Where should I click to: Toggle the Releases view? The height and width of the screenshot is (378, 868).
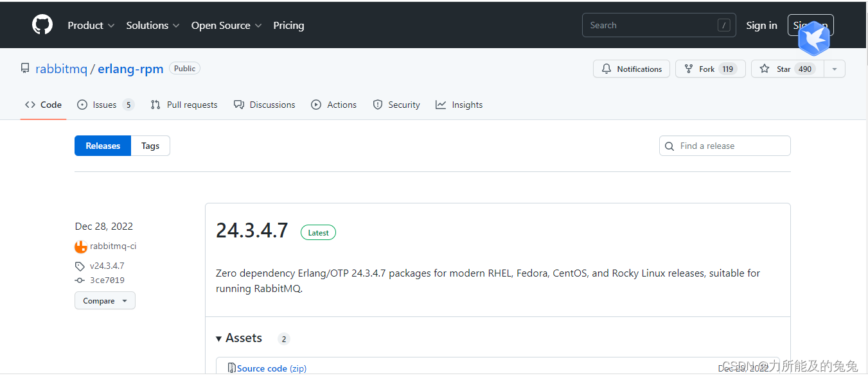(102, 146)
